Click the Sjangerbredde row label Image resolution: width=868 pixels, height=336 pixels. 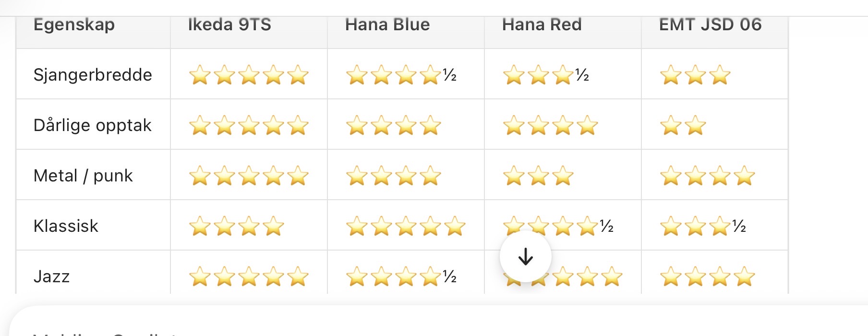(x=93, y=75)
